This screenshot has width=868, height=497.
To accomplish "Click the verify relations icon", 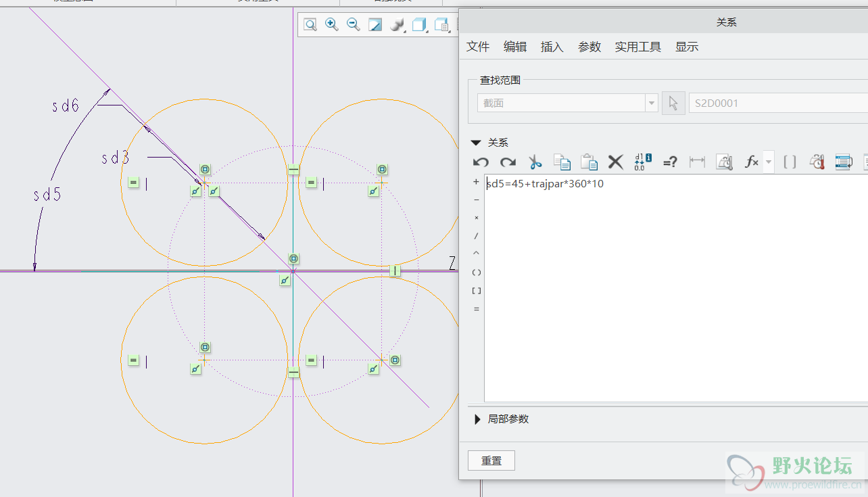I will 845,162.
